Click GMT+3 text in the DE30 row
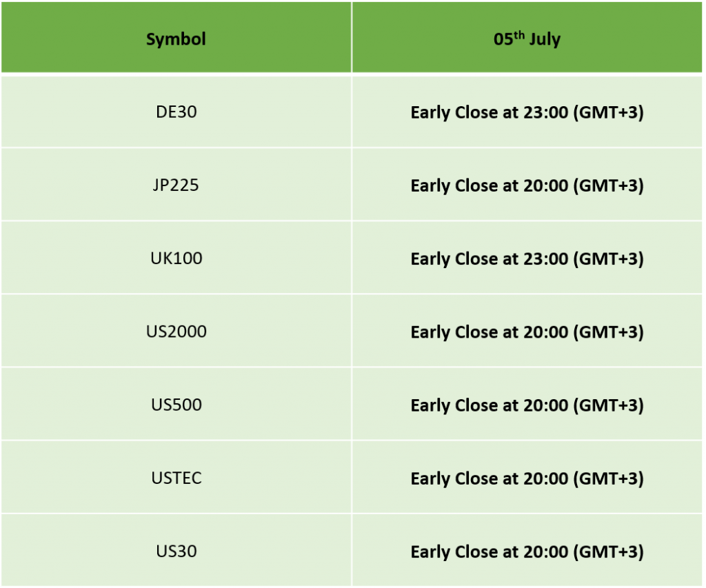 pyautogui.click(x=608, y=112)
